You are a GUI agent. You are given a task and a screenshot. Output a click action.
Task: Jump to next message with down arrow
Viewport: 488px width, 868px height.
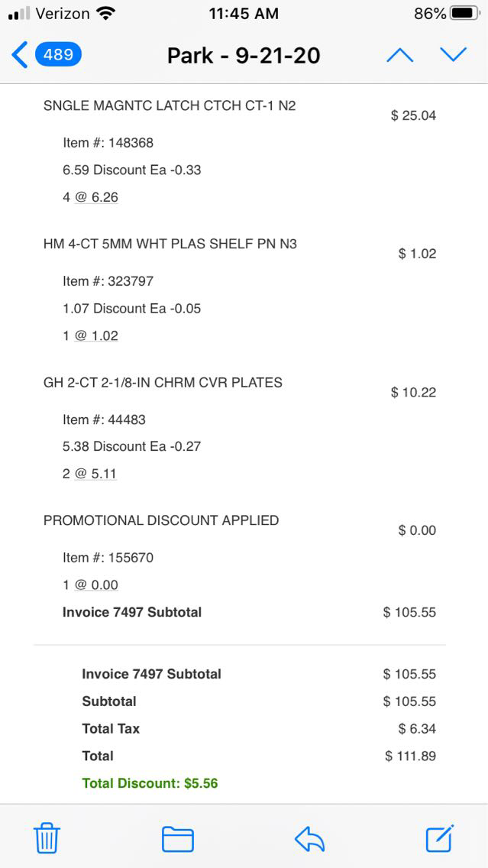(x=453, y=55)
